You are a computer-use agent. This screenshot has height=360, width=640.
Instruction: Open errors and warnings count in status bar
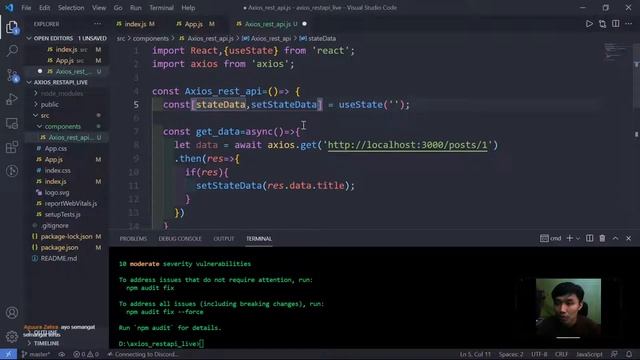click(86, 354)
